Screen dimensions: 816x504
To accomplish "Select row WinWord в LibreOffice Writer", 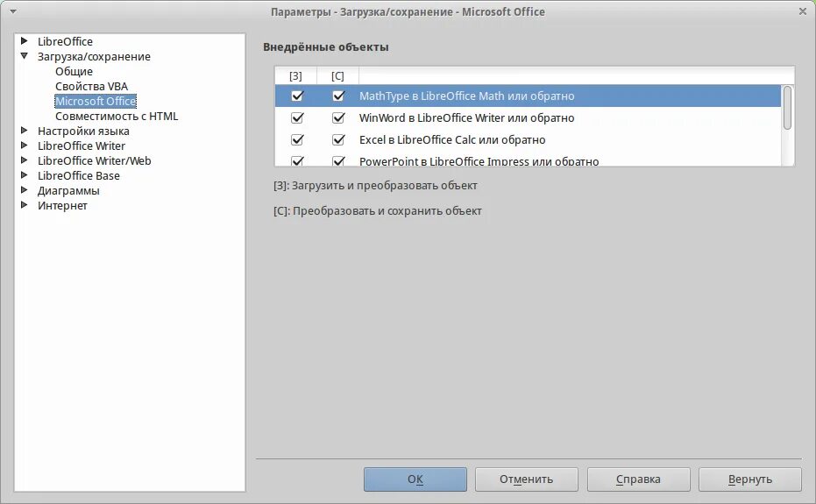I will coord(528,117).
